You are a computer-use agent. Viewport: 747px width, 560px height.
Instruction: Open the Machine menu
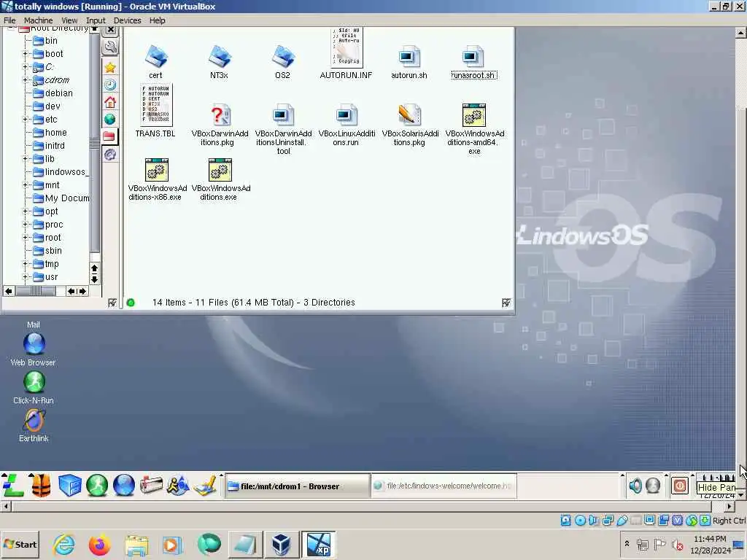click(39, 20)
